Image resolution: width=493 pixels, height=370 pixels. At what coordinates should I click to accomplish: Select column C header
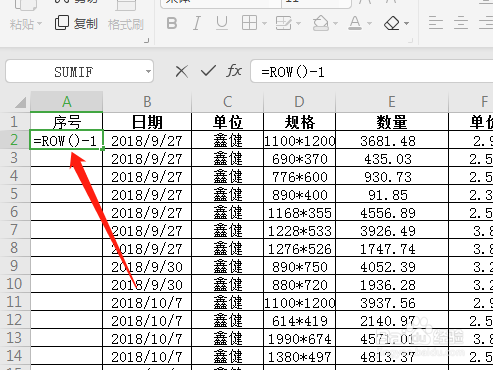[228, 102]
